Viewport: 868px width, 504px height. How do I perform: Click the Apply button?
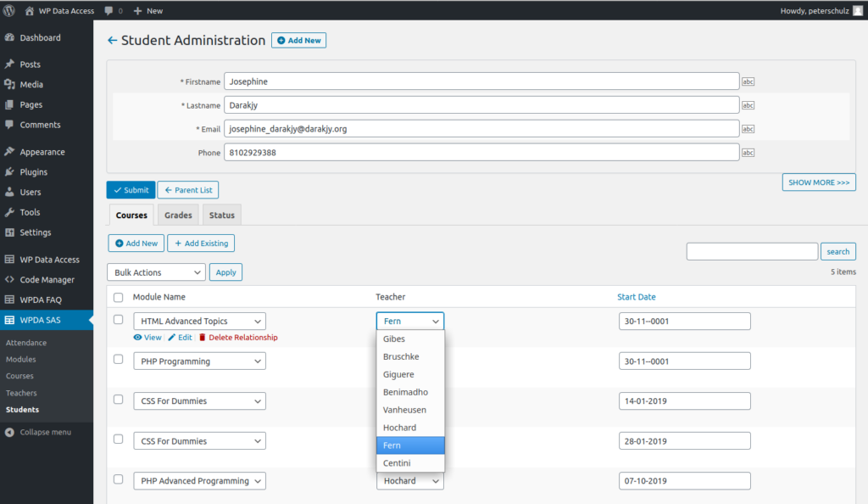(225, 272)
